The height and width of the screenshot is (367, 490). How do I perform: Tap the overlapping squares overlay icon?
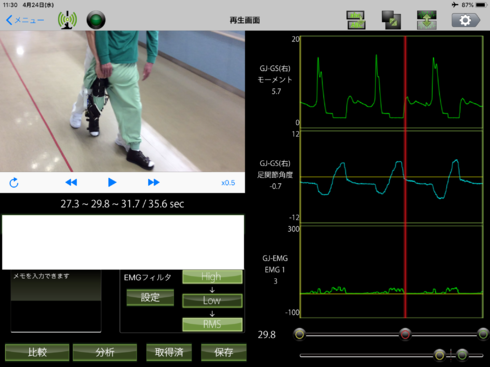[391, 20]
